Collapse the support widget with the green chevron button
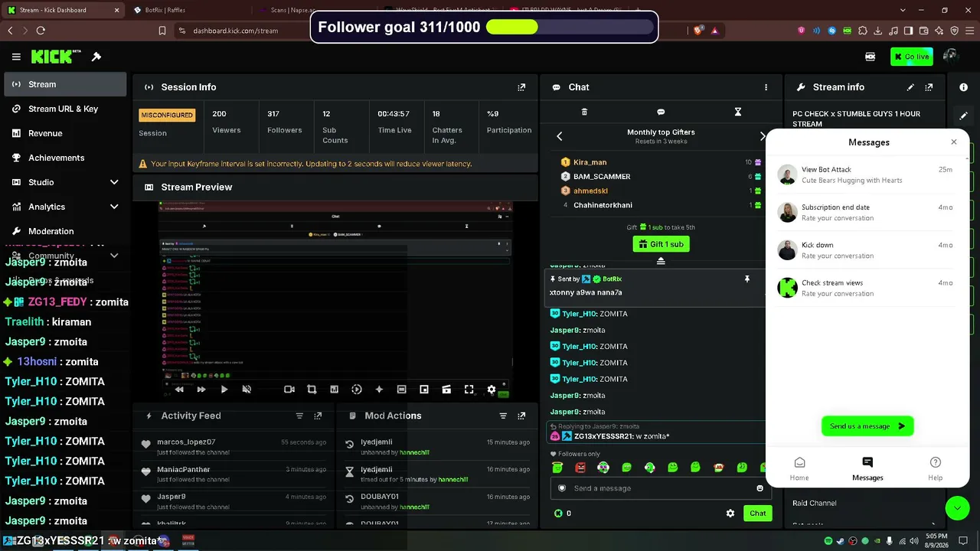980x551 pixels. click(x=957, y=508)
